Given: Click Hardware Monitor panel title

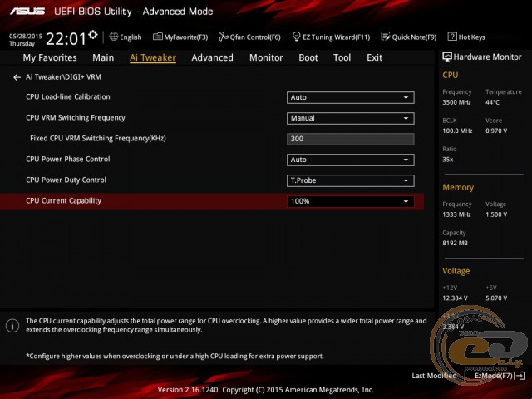Looking at the screenshot, I should click(x=487, y=57).
